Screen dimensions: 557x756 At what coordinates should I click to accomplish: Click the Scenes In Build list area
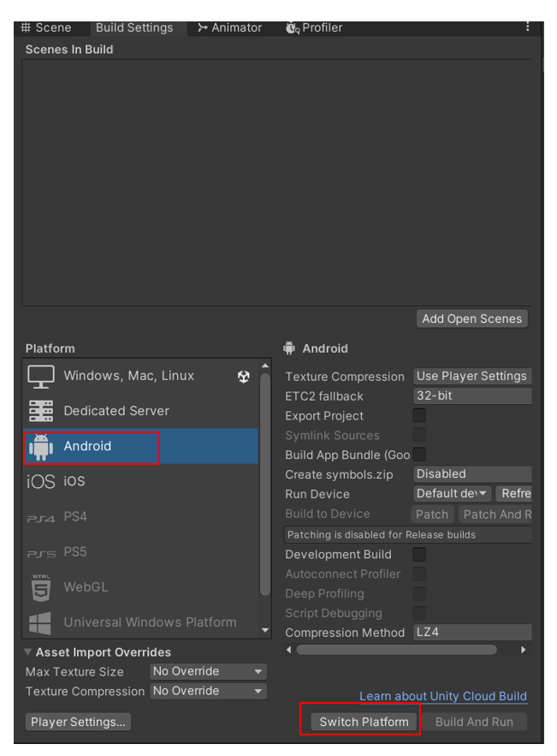point(276,182)
